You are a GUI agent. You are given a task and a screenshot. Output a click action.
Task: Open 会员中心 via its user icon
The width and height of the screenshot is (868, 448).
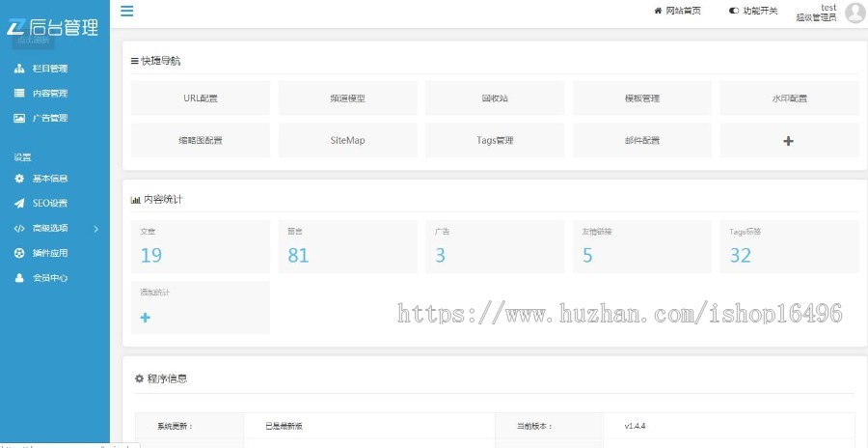click(x=19, y=278)
